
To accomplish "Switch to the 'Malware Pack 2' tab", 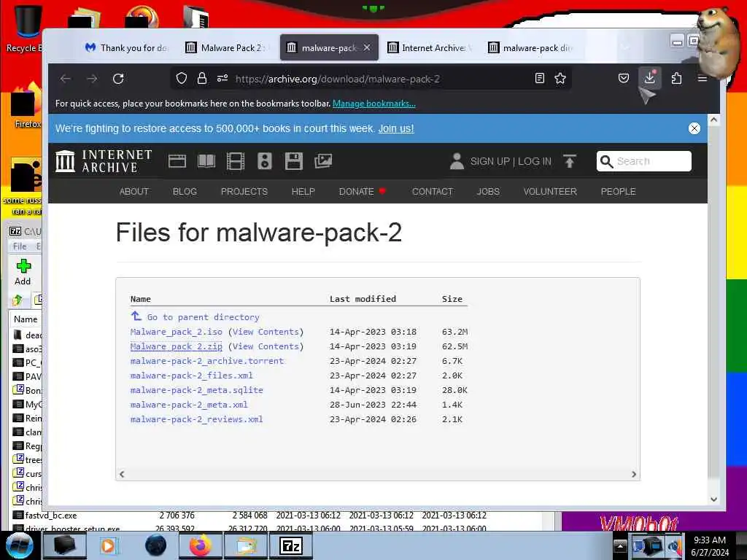I will [x=226, y=47].
